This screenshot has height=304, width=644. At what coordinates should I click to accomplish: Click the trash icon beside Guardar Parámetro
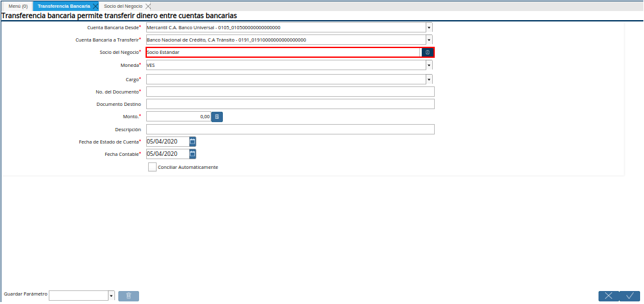pyautogui.click(x=129, y=296)
